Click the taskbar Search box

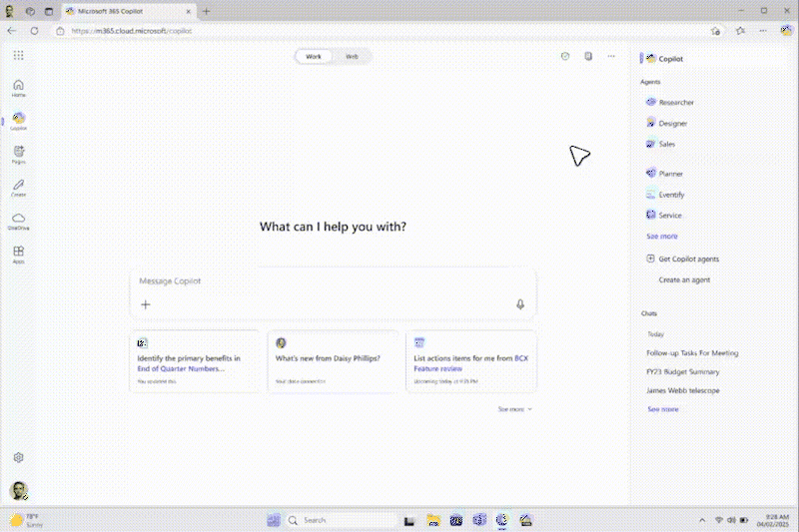(x=342, y=520)
